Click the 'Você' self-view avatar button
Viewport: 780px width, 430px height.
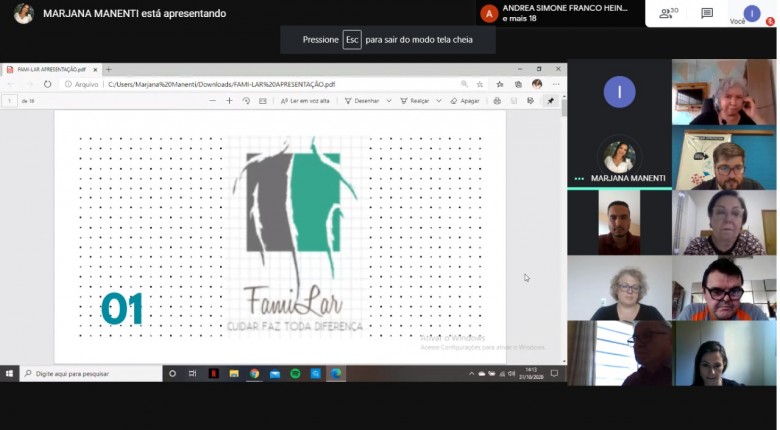[751, 13]
